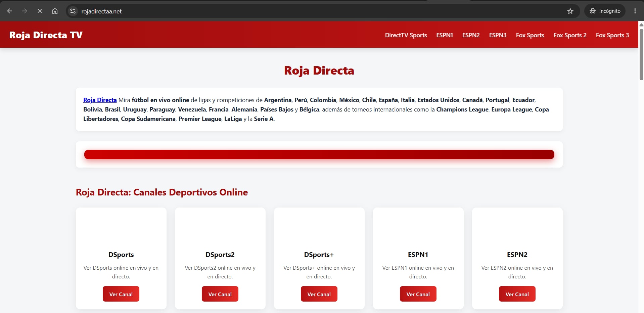Click bold text Premier League
This screenshot has height=313, width=644.
click(200, 119)
